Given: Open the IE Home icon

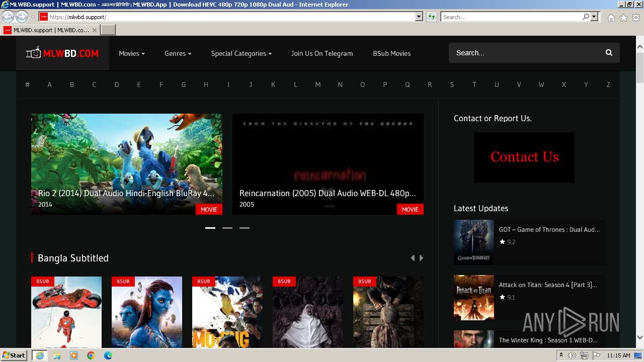Looking at the screenshot, I should tap(611, 18).
